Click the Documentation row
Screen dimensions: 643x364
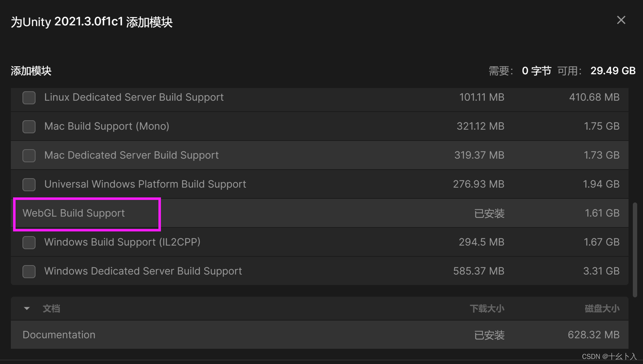pos(319,335)
